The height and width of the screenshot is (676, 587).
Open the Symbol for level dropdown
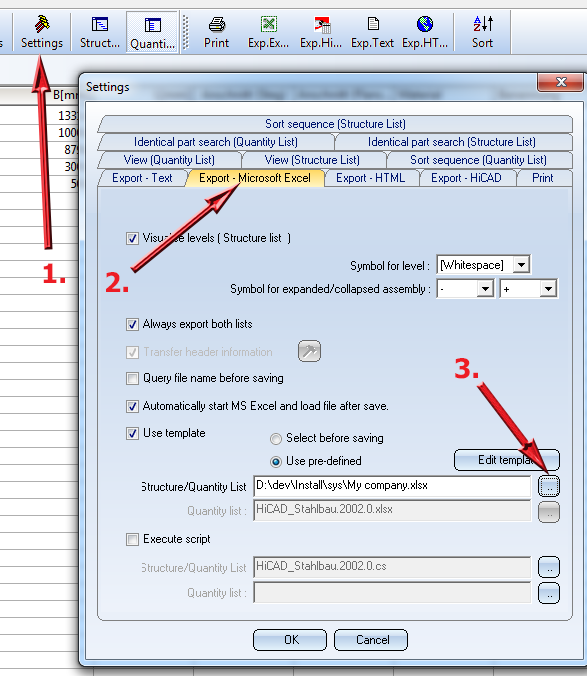(521, 264)
